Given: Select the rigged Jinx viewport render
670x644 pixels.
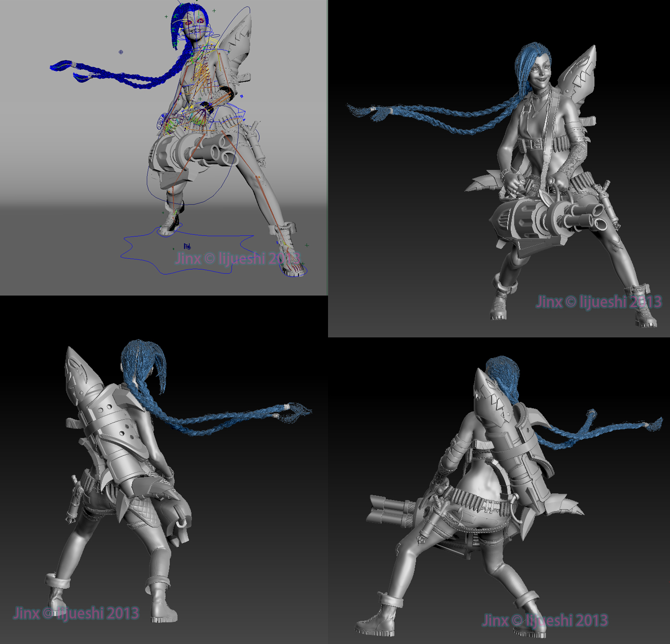Looking at the screenshot, I should (164, 147).
